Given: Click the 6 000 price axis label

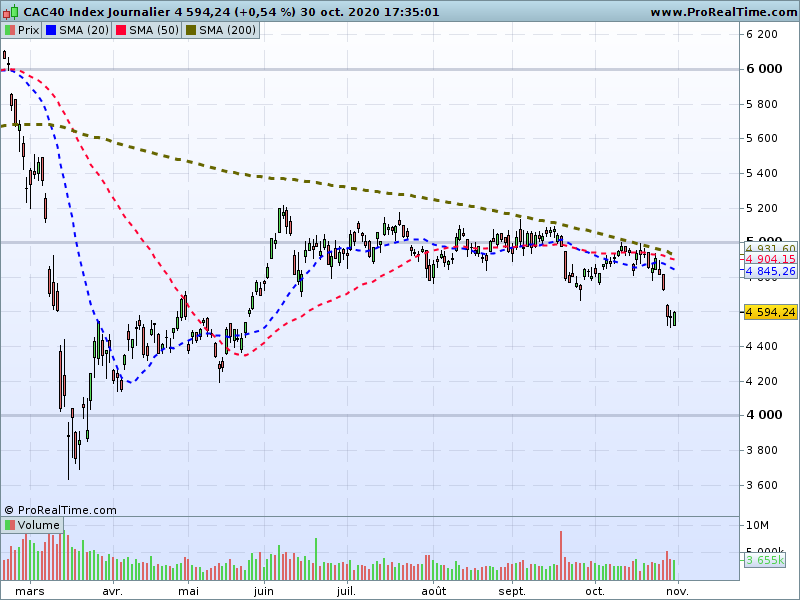Looking at the screenshot, I should (x=764, y=69).
